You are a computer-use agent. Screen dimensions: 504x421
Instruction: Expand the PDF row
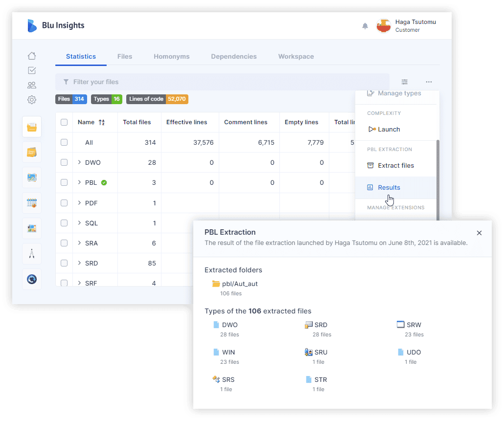tap(79, 203)
